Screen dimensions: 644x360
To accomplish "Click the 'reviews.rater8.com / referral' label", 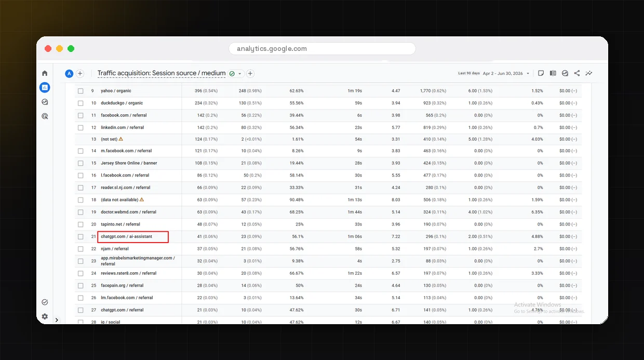I will 129,273.
